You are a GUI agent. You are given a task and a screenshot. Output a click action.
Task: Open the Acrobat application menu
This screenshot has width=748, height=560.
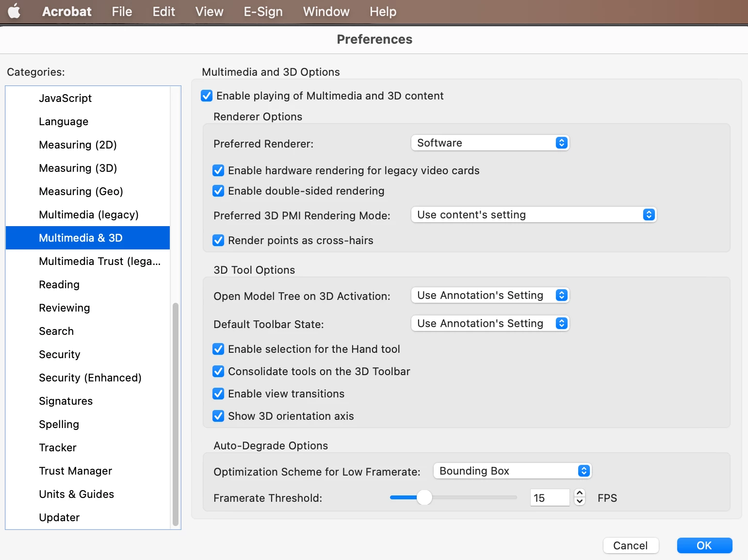pyautogui.click(x=66, y=11)
